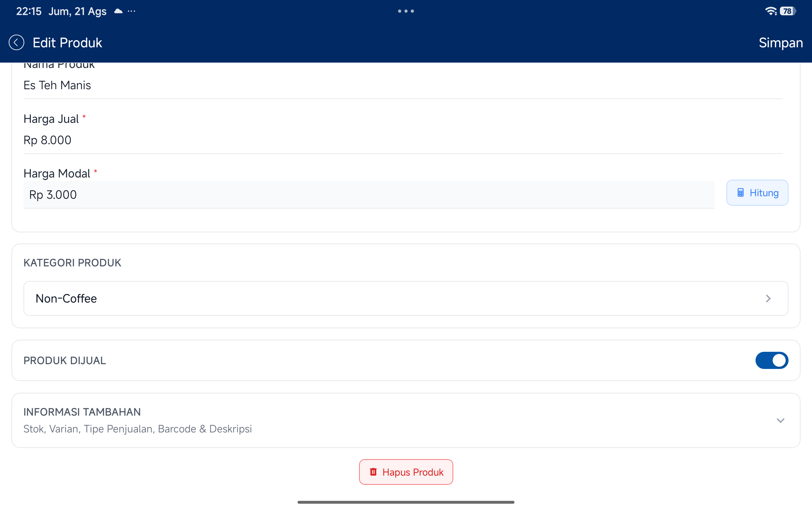
Task: Expand Informasi Tambahan with its chevron arrow
Action: (781, 421)
